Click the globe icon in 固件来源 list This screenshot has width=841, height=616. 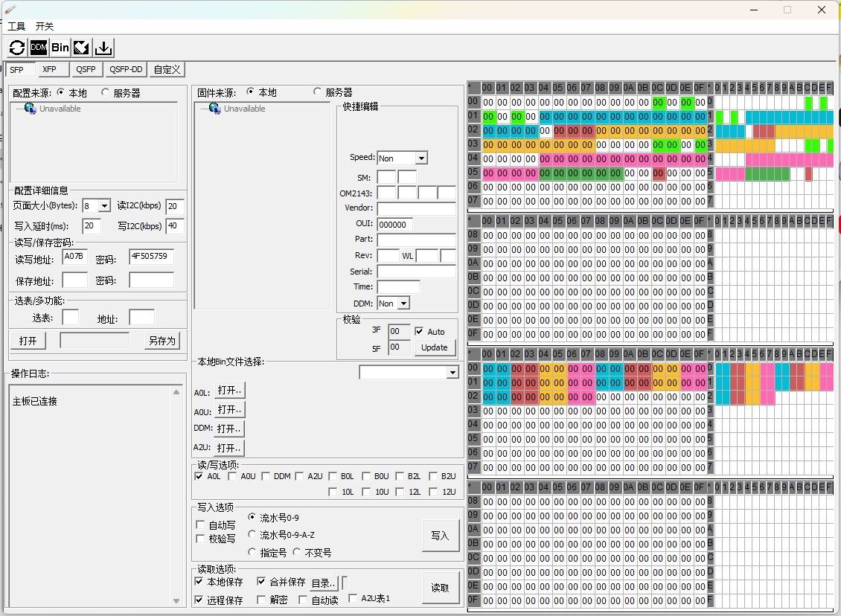tap(214, 109)
